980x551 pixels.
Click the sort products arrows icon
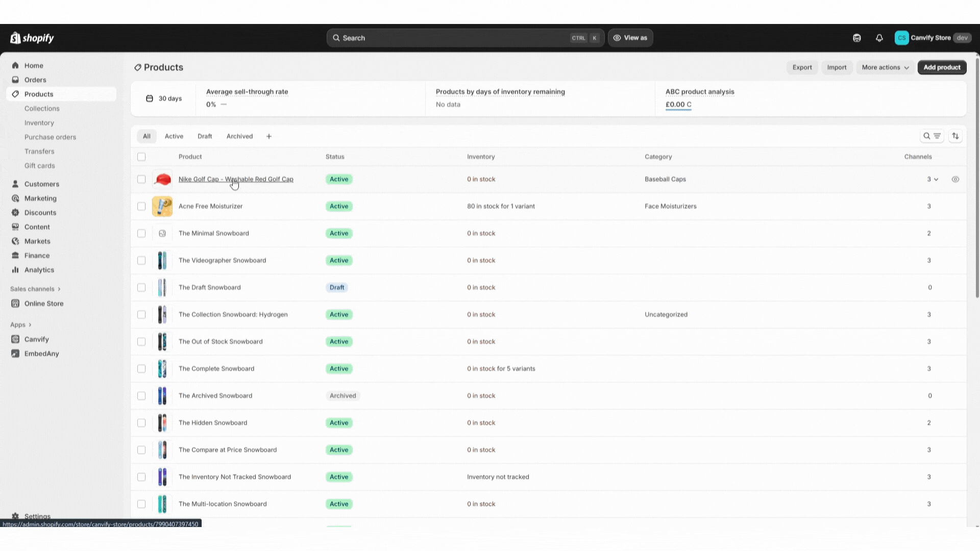click(x=955, y=136)
